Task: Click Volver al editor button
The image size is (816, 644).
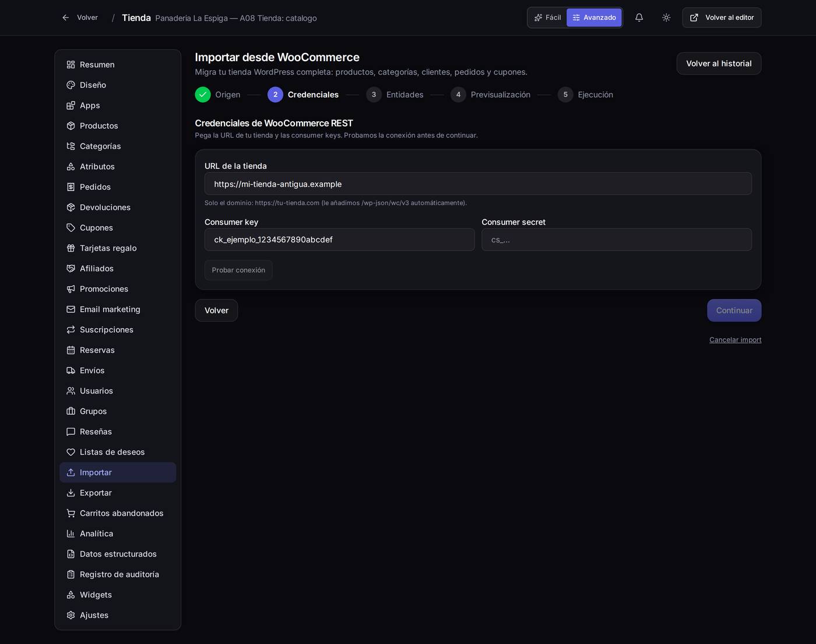Action: [722, 17]
